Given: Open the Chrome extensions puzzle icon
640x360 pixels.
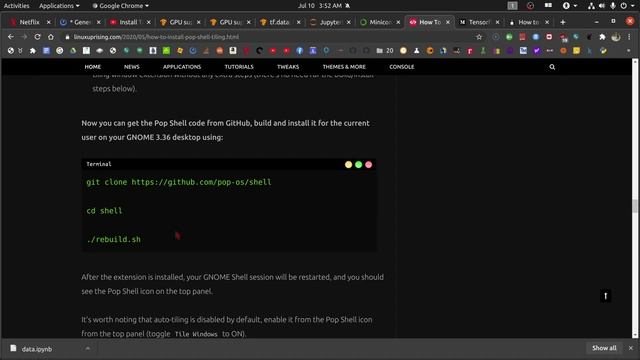Looking at the screenshot, I should coord(602,37).
